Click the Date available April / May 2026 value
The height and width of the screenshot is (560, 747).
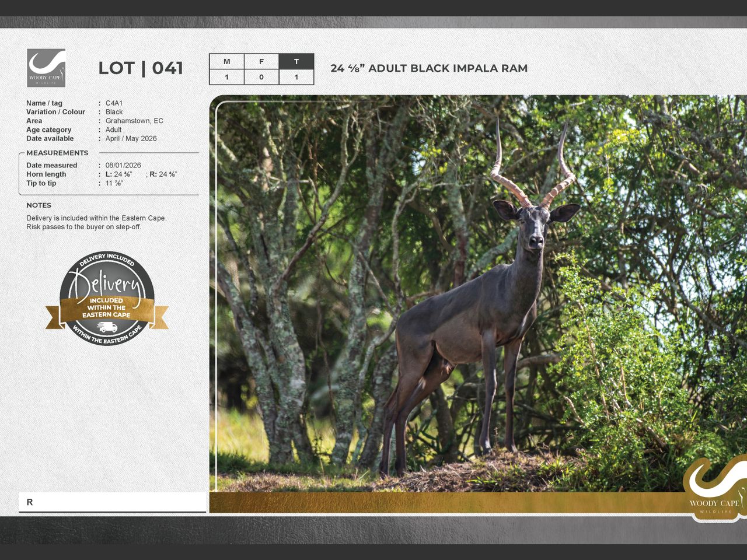pyautogui.click(x=131, y=139)
